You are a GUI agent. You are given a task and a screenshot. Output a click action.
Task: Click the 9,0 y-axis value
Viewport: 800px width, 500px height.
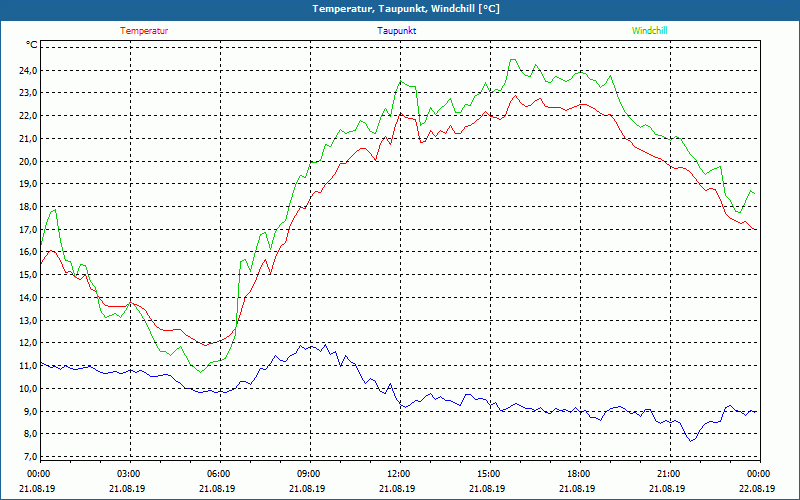pyautogui.click(x=31, y=411)
